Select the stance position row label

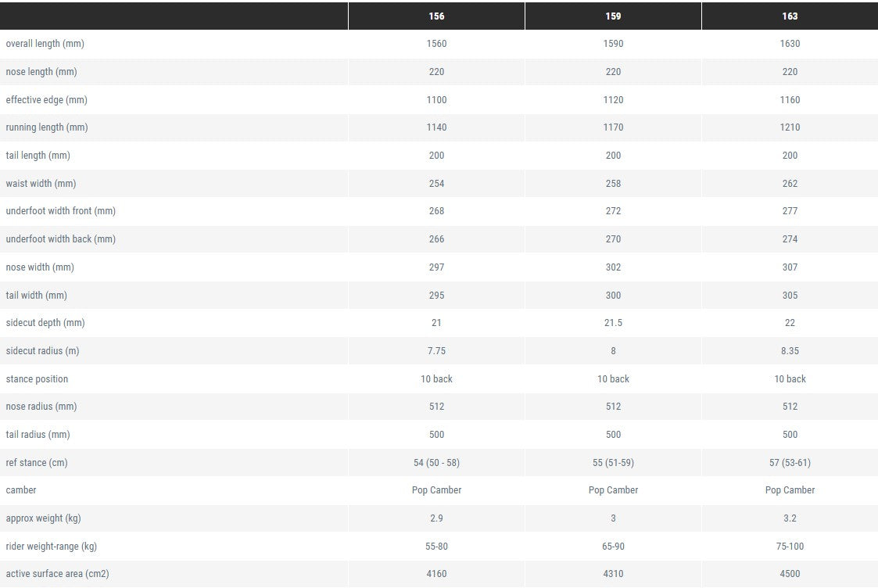coord(37,379)
